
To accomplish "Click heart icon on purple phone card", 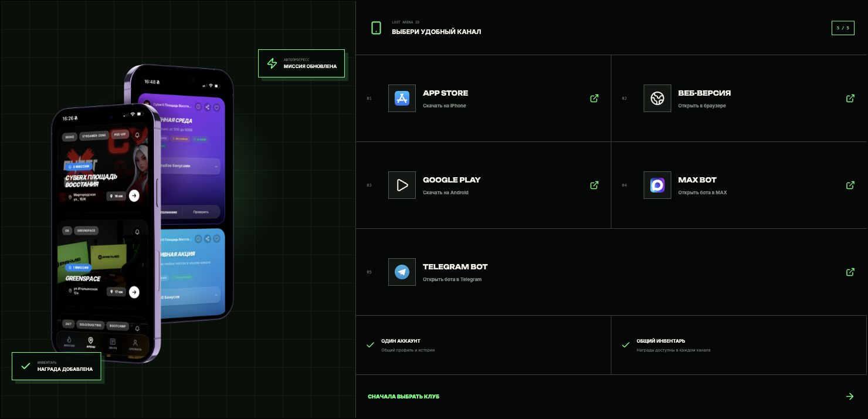I will 216,107.
